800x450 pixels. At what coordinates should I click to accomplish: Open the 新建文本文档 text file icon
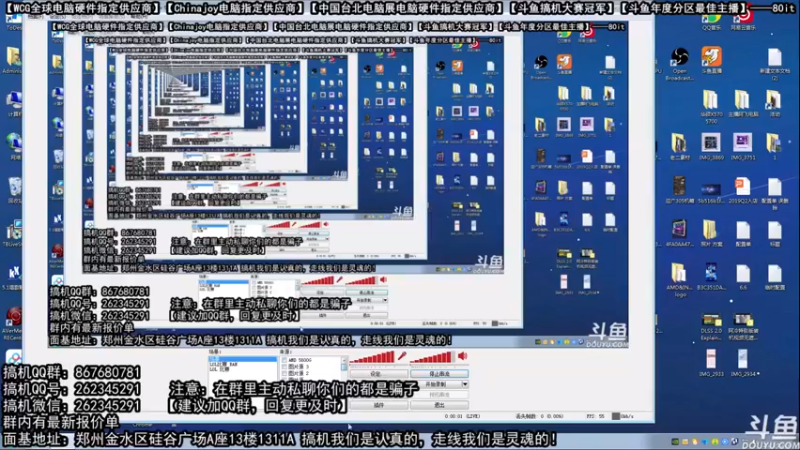coord(774,64)
